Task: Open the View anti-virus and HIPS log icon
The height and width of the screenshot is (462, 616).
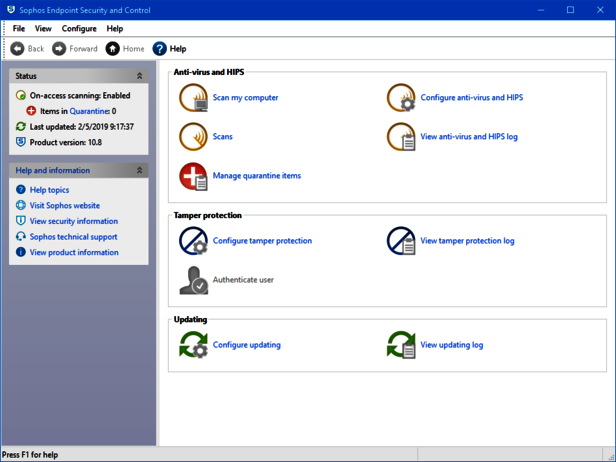Action: [401, 137]
